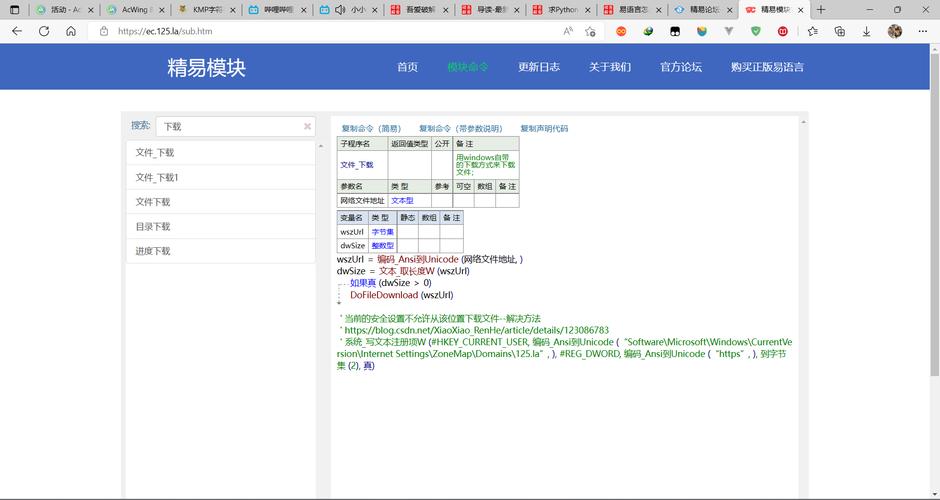Refresh the current page
The width and height of the screenshot is (940, 500).
(x=44, y=31)
